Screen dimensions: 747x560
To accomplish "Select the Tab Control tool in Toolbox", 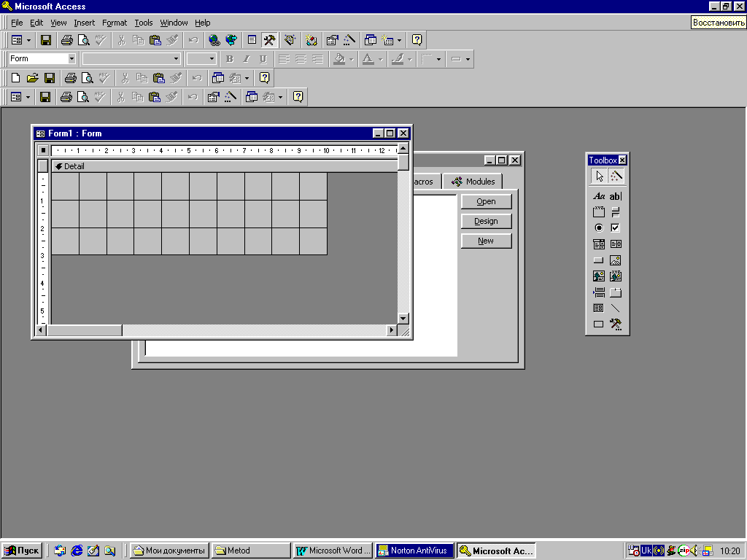I will pyautogui.click(x=616, y=292).
